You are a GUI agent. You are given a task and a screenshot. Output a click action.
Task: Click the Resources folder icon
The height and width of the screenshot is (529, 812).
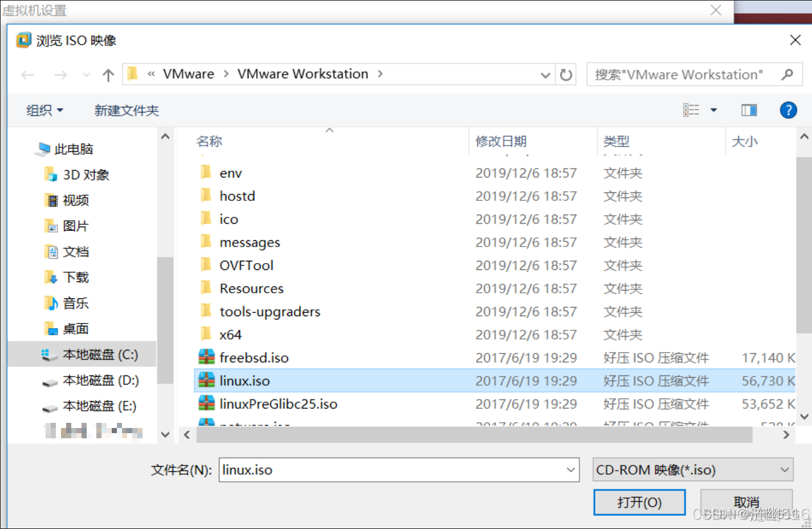coord(206,288)
